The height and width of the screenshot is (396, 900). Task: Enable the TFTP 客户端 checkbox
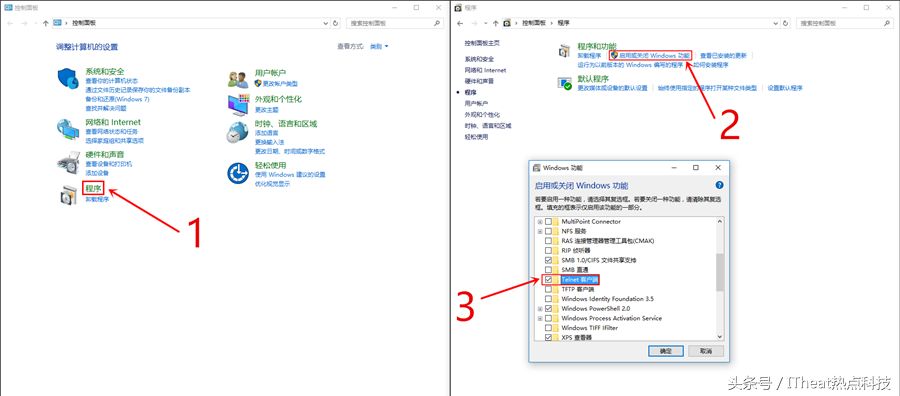pyautogui.click(x=549, y=289)
